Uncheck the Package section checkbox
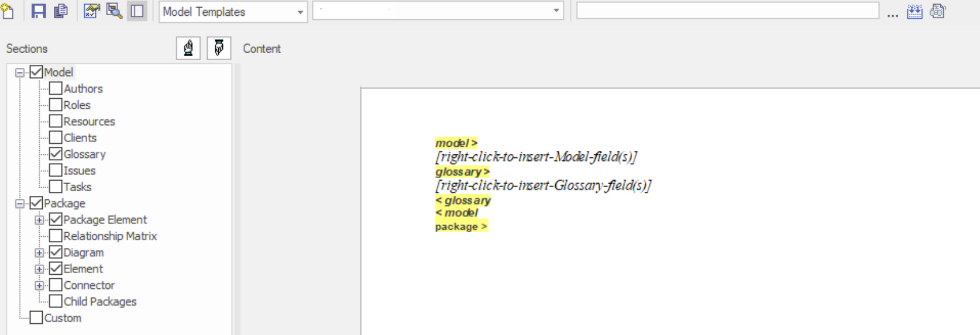This screenshot has width=980, height=335. coord(36,203)
